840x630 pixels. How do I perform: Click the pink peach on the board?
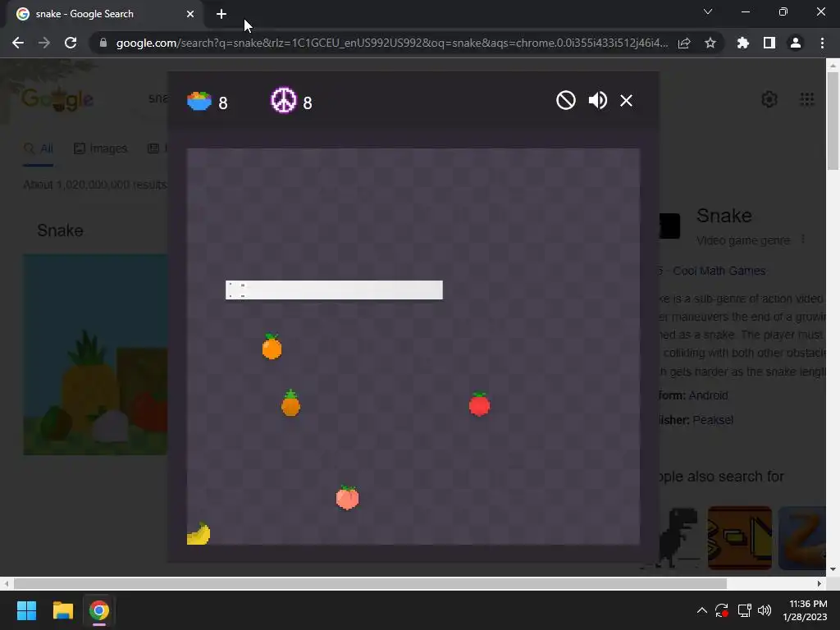point(347,498)
